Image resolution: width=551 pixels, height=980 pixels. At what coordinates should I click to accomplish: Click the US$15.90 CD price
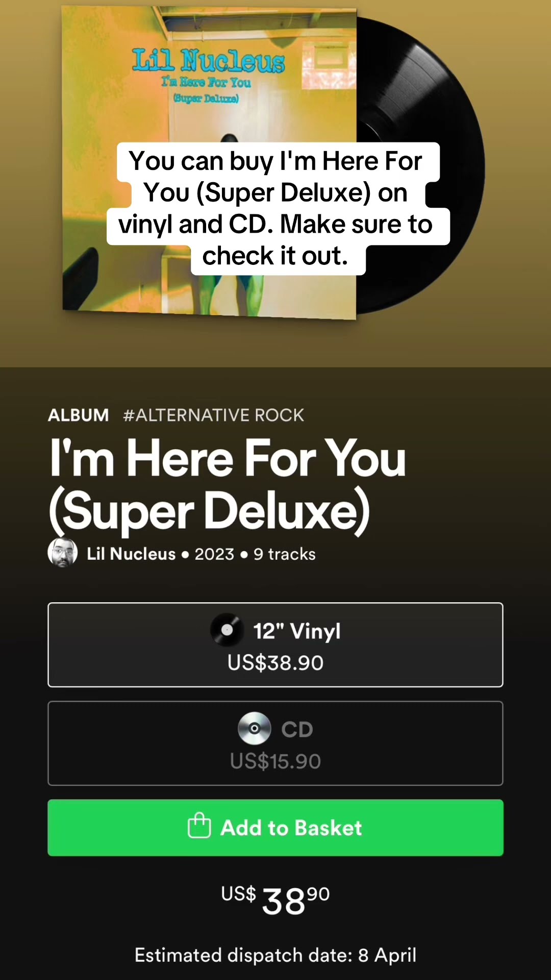click(275, 762)
